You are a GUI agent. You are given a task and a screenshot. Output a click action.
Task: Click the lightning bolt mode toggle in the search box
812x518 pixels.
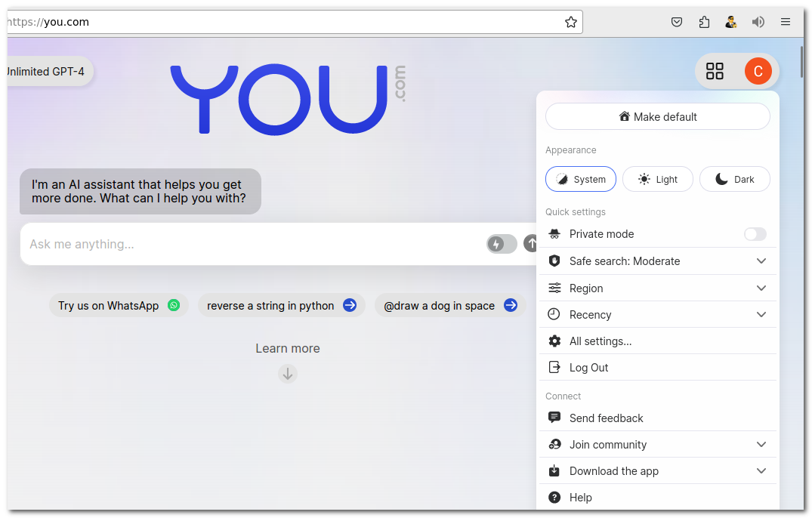[x=502, y=244]
